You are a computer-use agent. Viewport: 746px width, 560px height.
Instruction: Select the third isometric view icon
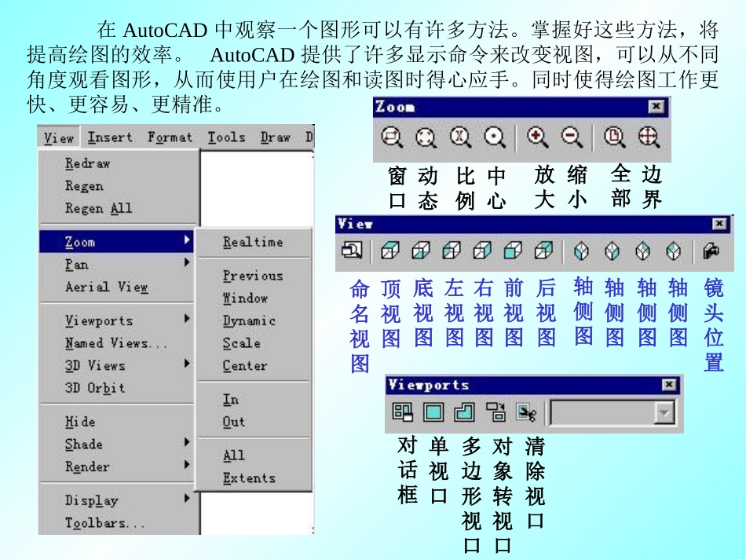pos(643,251)
